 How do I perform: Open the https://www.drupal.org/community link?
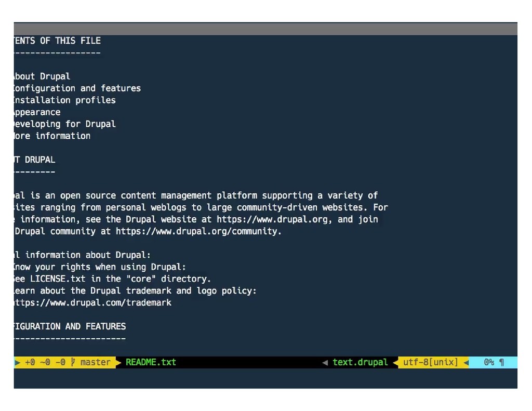(x=198, y=231)
